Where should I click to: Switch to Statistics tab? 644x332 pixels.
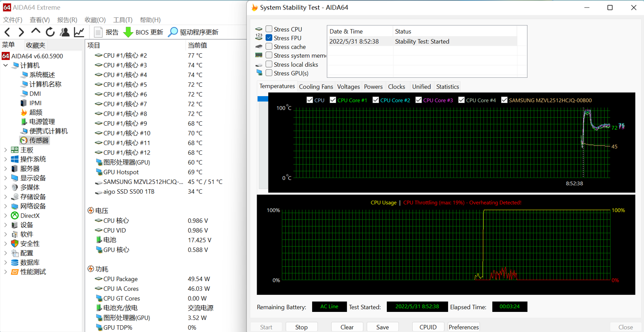tap(448, 87)
